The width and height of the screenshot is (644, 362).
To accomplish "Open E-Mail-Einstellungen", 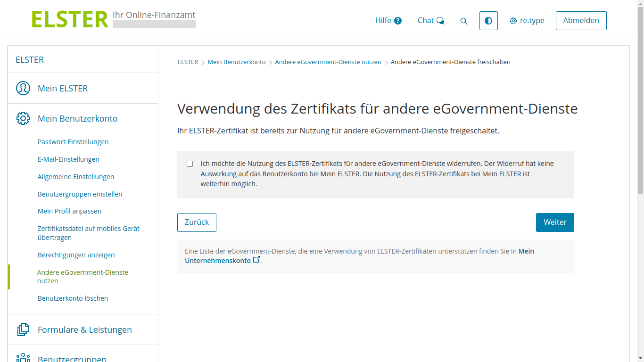I will click(68, 159).
